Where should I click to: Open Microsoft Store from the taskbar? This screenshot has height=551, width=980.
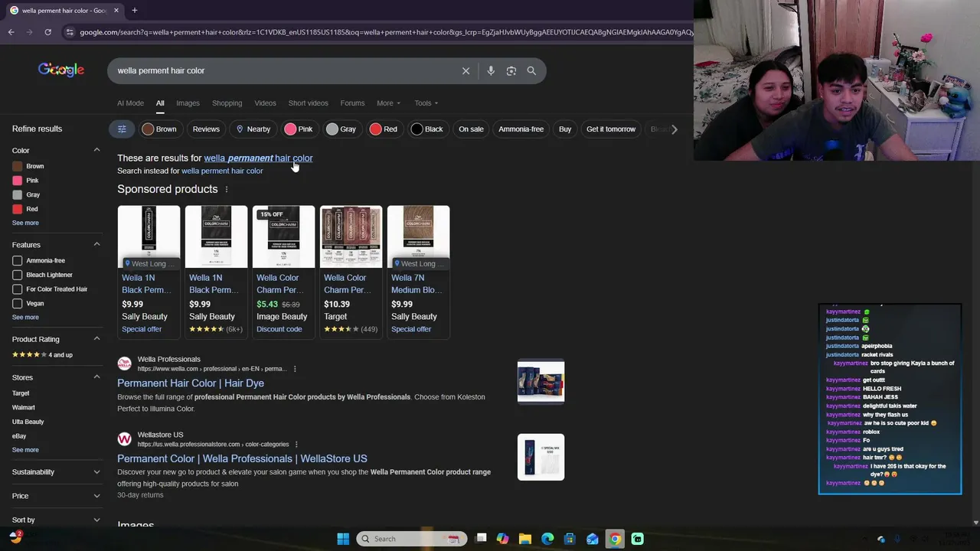[570, 539]
